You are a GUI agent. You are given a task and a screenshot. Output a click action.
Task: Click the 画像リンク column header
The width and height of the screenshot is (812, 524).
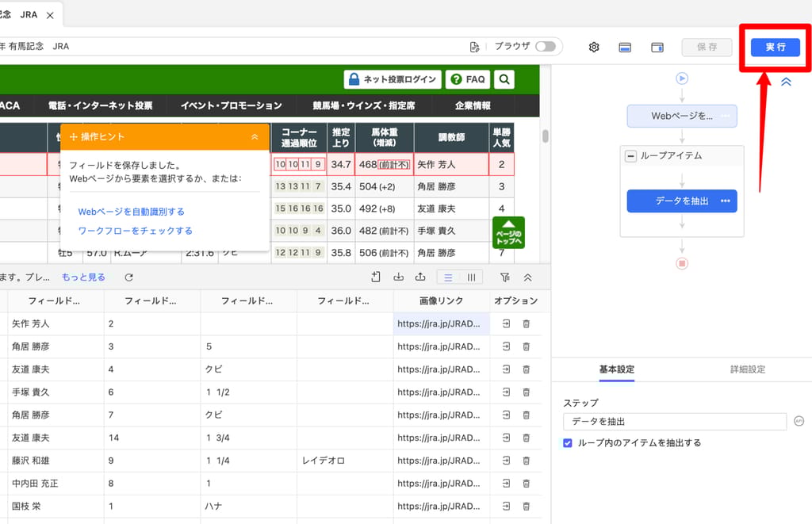441,300
